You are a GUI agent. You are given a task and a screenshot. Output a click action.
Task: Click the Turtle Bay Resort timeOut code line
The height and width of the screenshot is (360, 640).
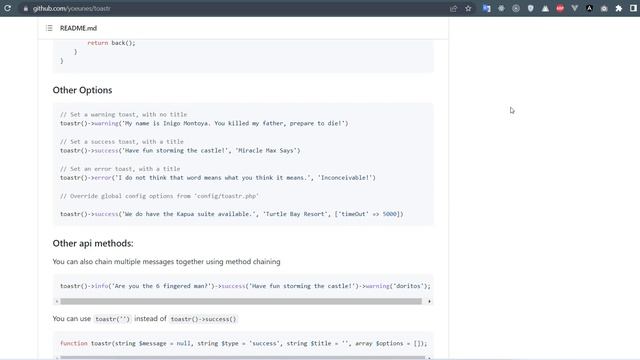pyautogui.click(x=231, y=214)
